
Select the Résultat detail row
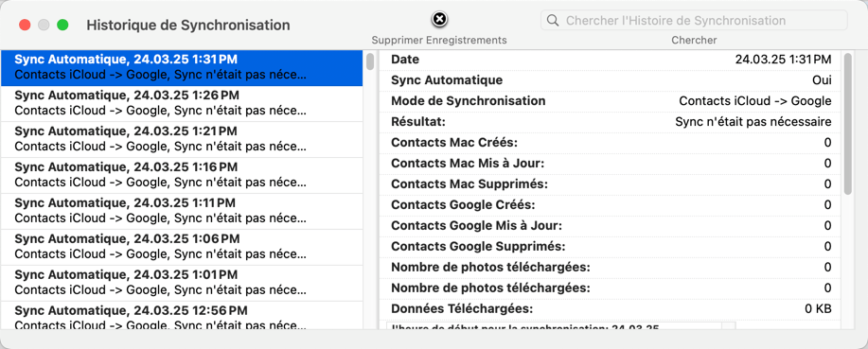coord(610,122)
